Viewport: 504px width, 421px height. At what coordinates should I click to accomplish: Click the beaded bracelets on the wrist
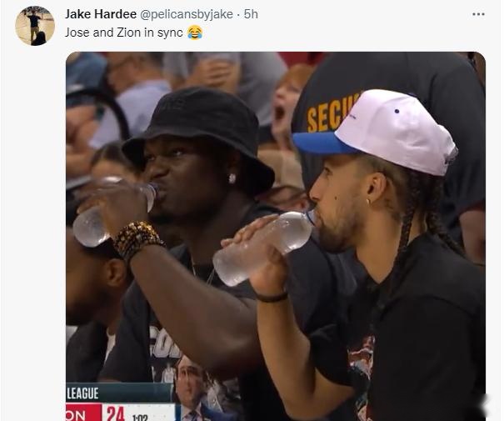(137, 239)
